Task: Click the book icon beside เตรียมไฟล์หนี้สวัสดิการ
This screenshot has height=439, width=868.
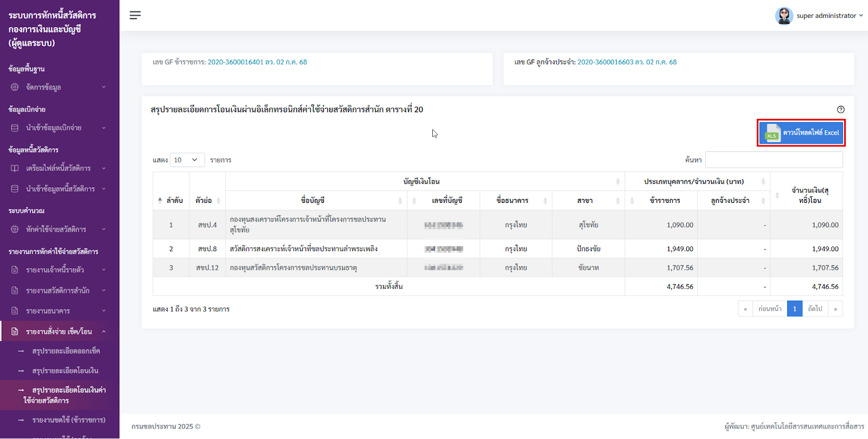Action: pos(15,168)
